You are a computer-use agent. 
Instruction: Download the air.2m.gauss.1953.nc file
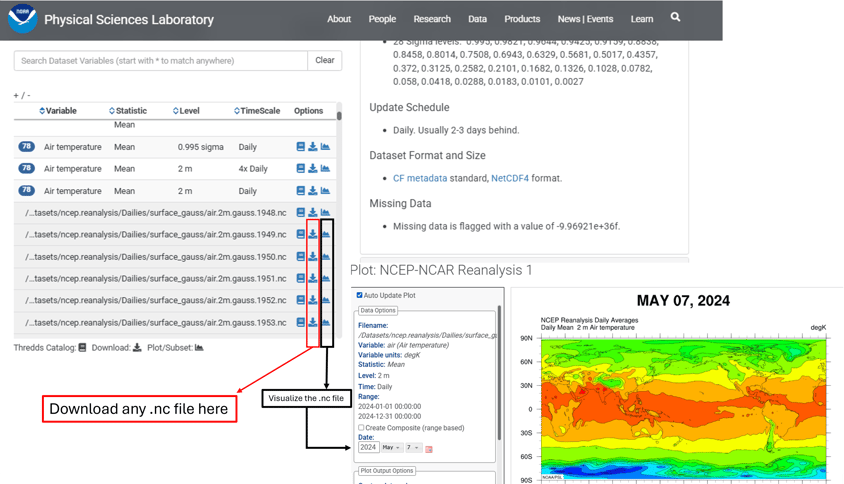click(313, 322)
